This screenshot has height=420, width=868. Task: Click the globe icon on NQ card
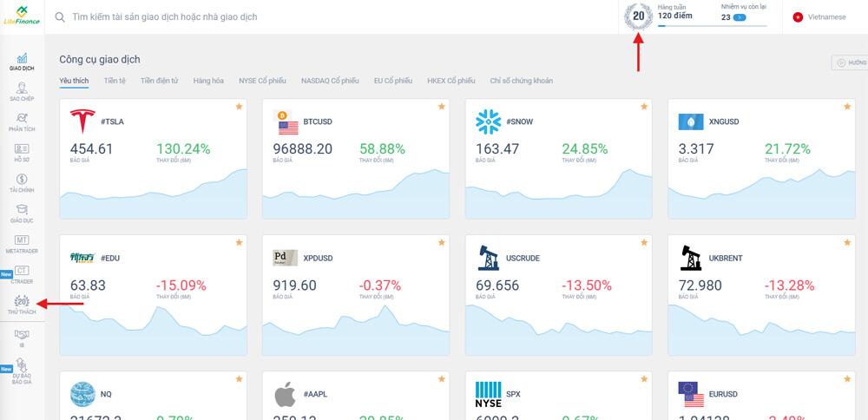coord(82,395)
